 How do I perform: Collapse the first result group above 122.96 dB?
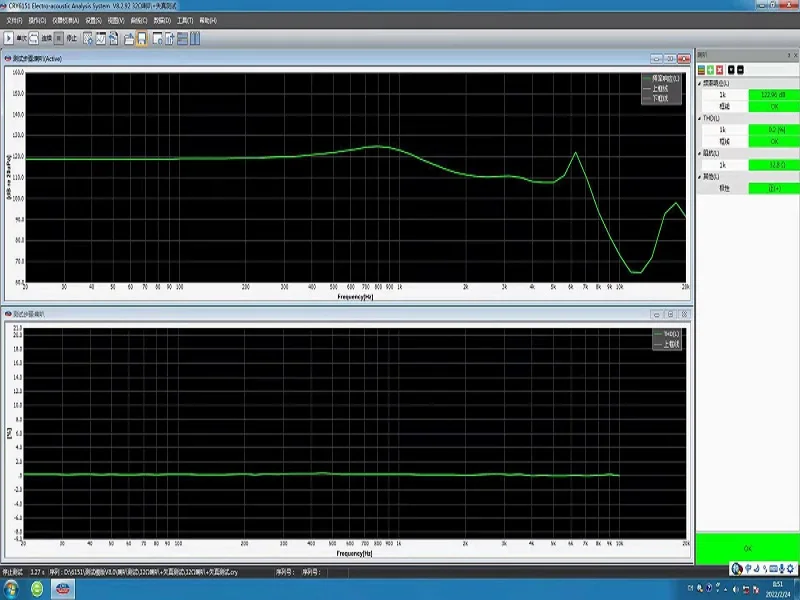coord(701,83)
